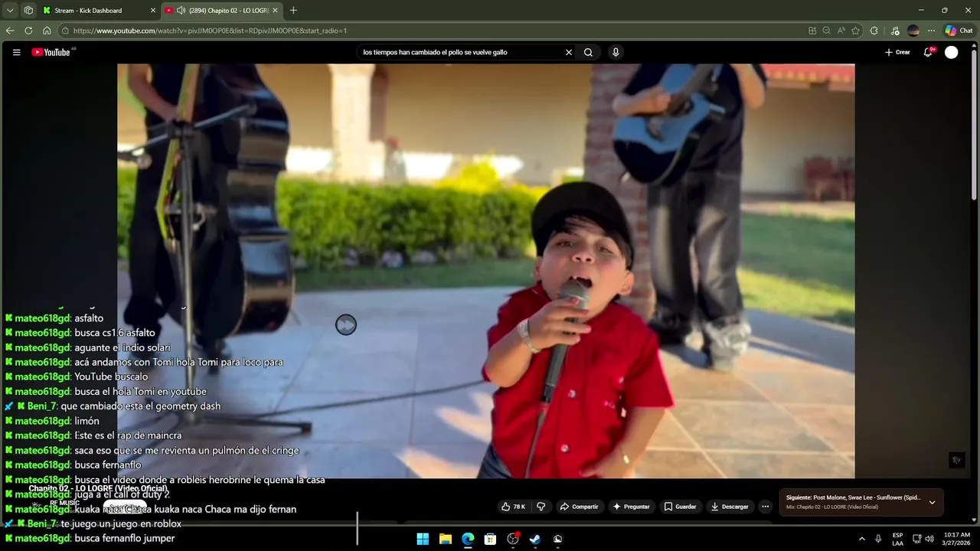Open Steam from the taskbar
This screenshot has width=980, height=551.
coord(535,539)
